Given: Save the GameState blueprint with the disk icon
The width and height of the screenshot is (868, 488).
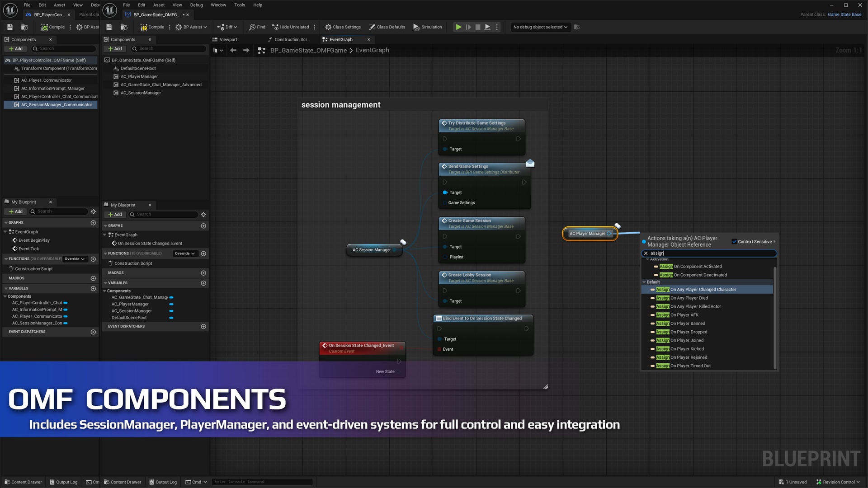Looking at the screenshot, I should click(109, 27).
